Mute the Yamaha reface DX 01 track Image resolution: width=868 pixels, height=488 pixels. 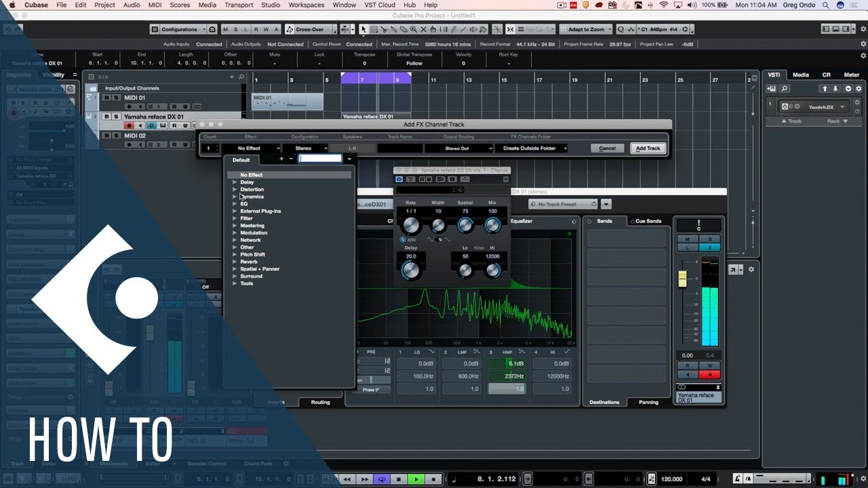[106, 117]
